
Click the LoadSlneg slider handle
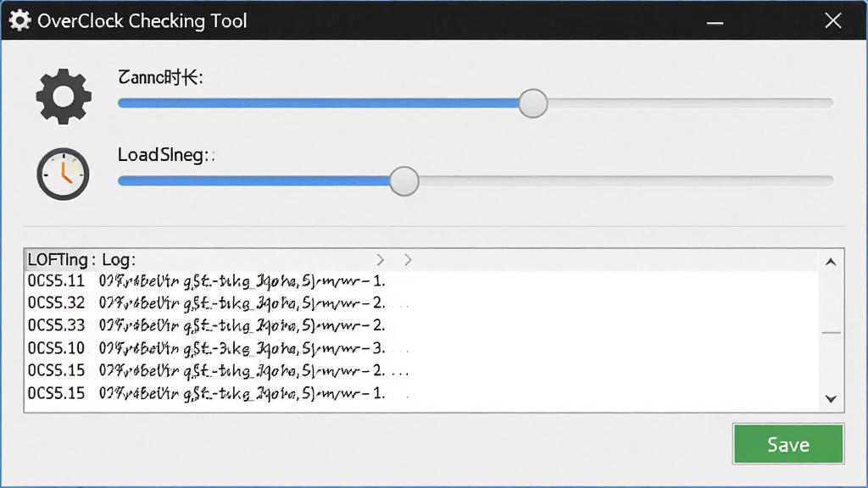(404, 181)
